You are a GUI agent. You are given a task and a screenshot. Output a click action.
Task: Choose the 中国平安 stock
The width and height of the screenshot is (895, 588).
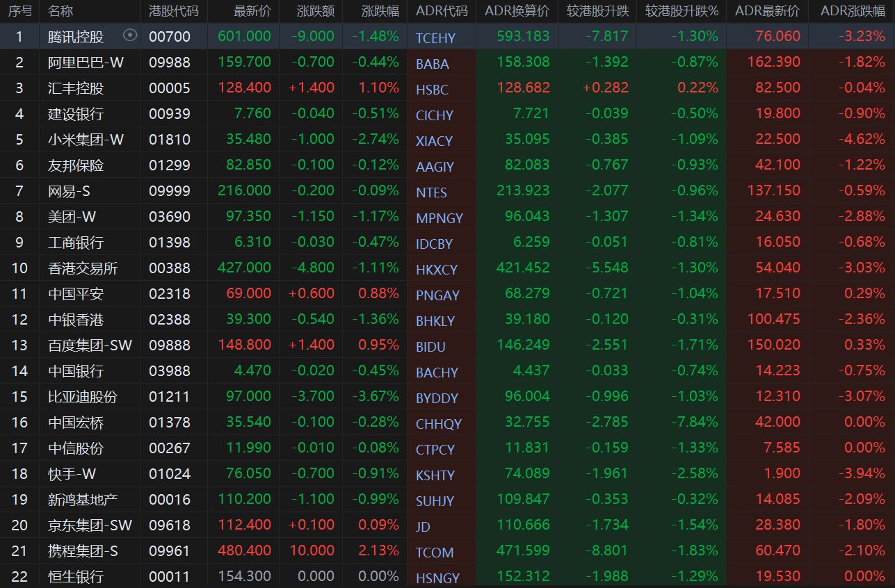76,294
